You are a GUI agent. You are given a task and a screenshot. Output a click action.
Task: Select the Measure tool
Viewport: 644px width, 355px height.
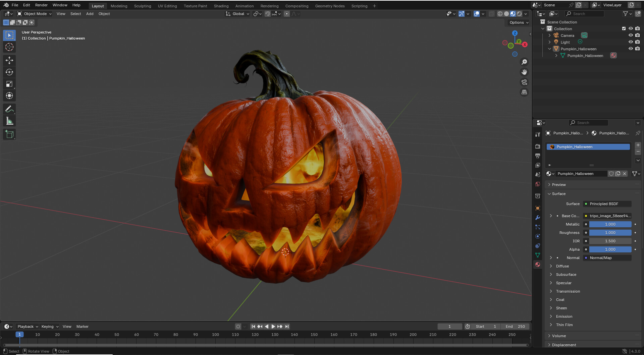point(9,121)
